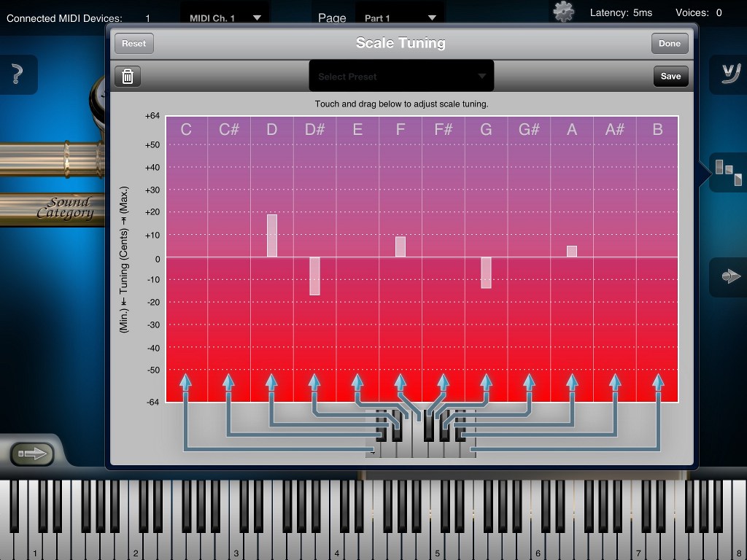The width and height of the screenshot is (747, 560).
Task: Select the F# column header
Action: coord(443,130)
